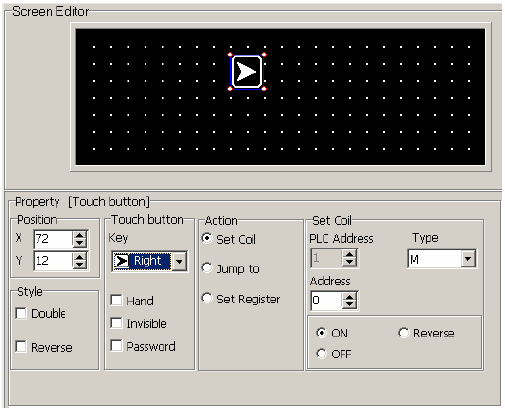505x411 pixels.
Task: Increase X position with up spinner
Action: point(80,235)
